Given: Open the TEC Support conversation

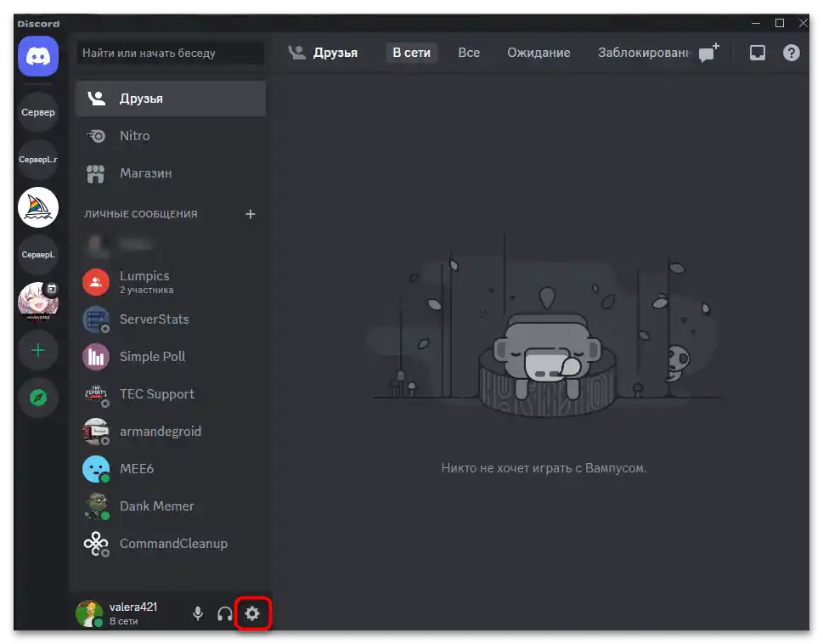Looking at the screenshot, I should pos(171,394).
